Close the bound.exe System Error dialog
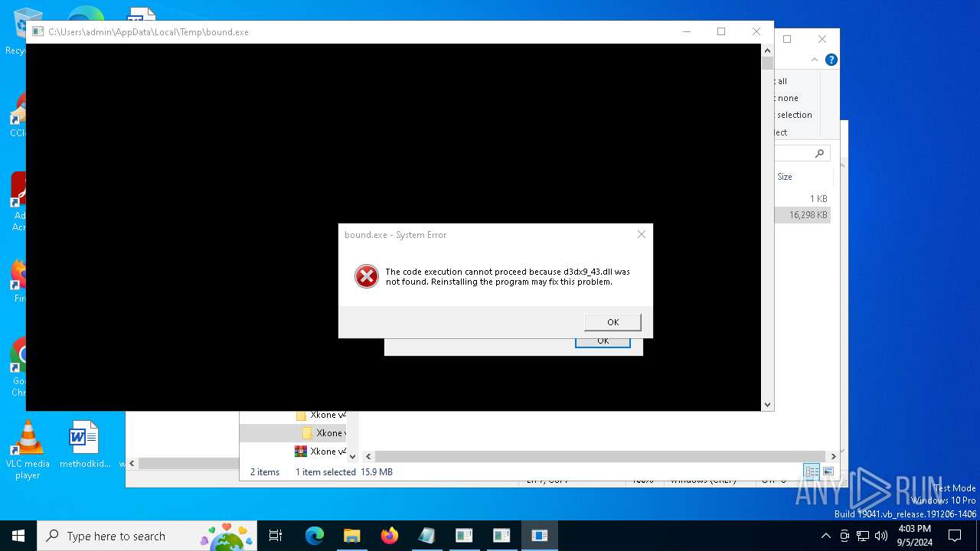980x551 pixels. click(642, 234)
